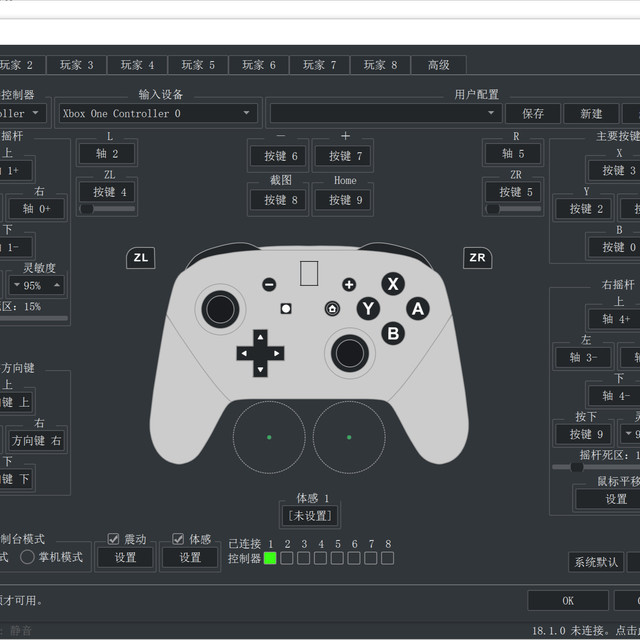Switch to the 玩家 5 tab

(198, 65)
